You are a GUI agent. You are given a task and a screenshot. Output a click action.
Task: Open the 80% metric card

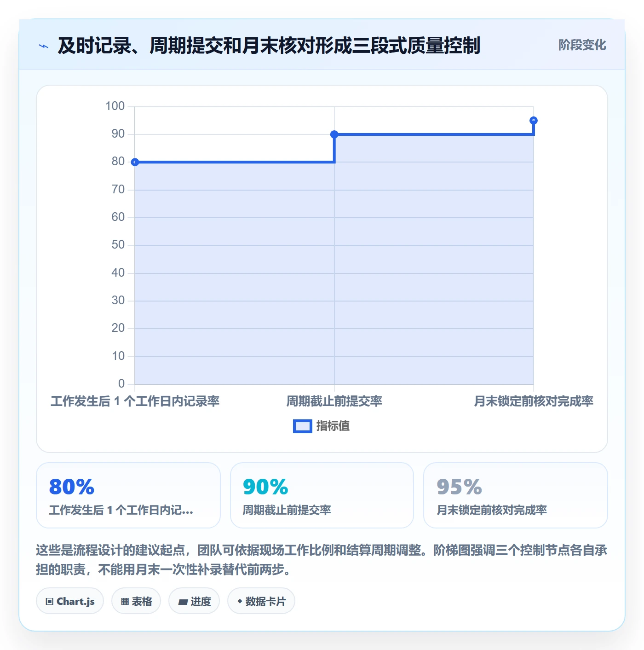[x=128, y=495]
